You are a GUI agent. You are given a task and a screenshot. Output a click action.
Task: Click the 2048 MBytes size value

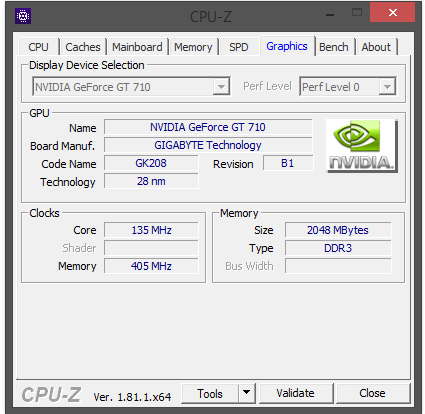click(x=338, y=230)
